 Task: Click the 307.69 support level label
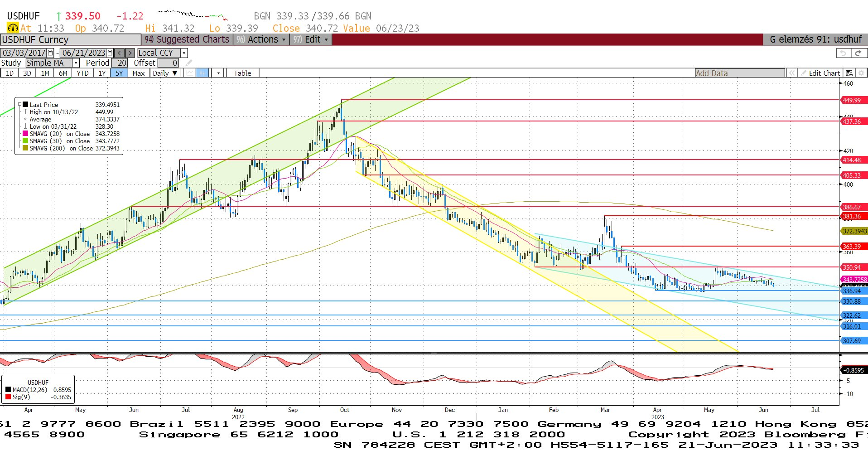coord(854,341)
